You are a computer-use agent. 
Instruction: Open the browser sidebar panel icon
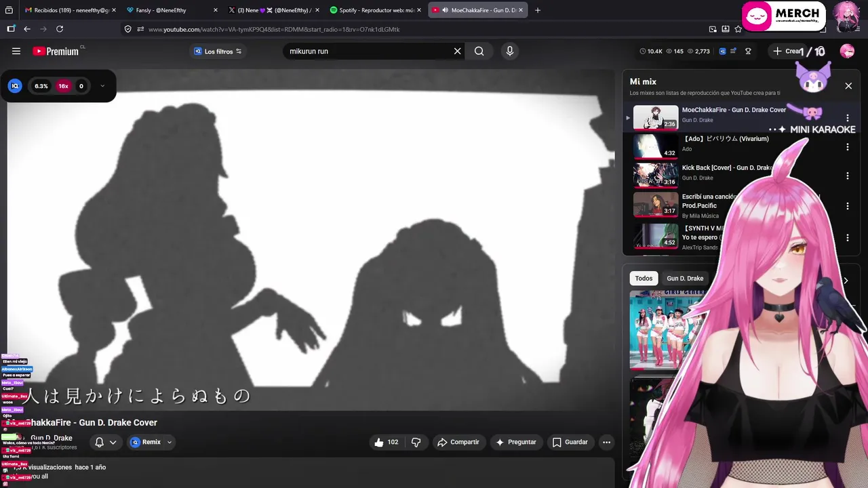tap(11, 29)
